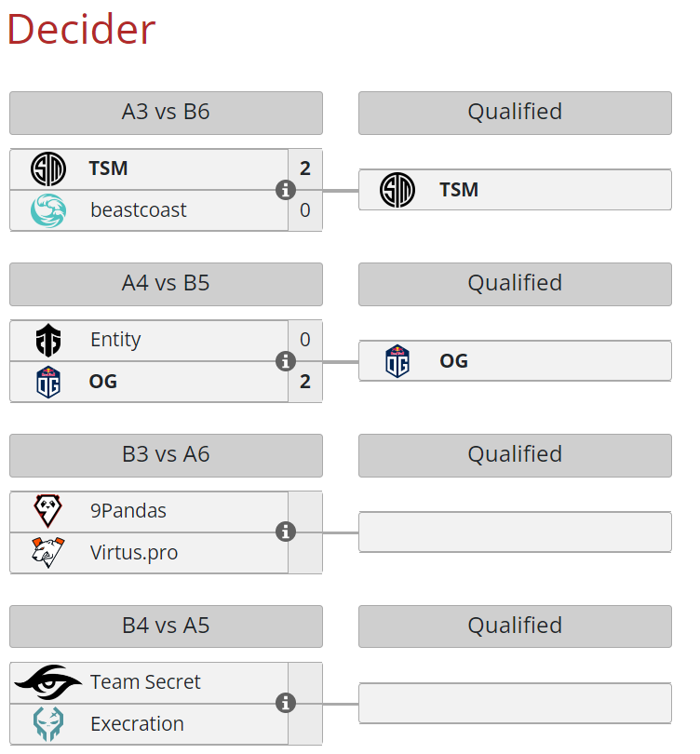This screenshot has height=754, width=700.
Task: Click the empty Qualified slot for B3 vs A6
Action: click(515, 532)
